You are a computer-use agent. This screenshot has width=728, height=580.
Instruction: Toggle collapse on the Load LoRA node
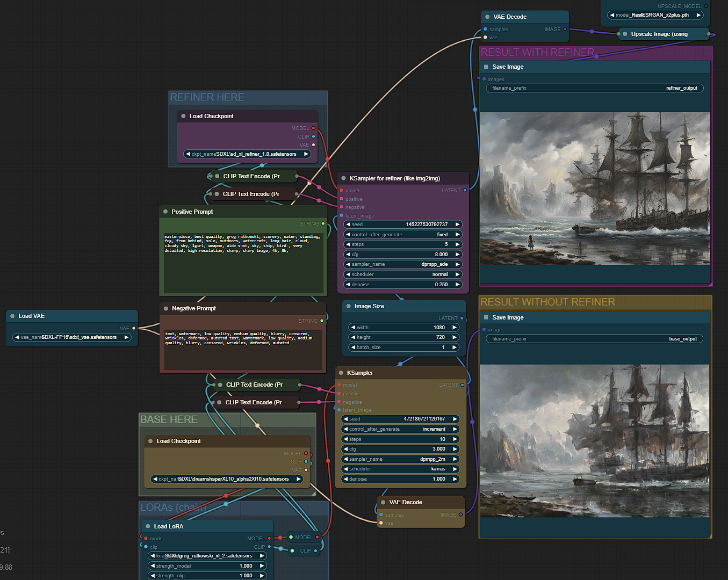point(148,526)
